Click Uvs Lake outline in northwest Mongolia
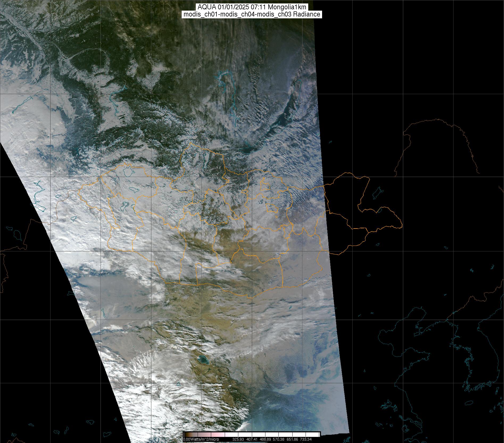This screenshot has height=443, width=504. (129, 171)
